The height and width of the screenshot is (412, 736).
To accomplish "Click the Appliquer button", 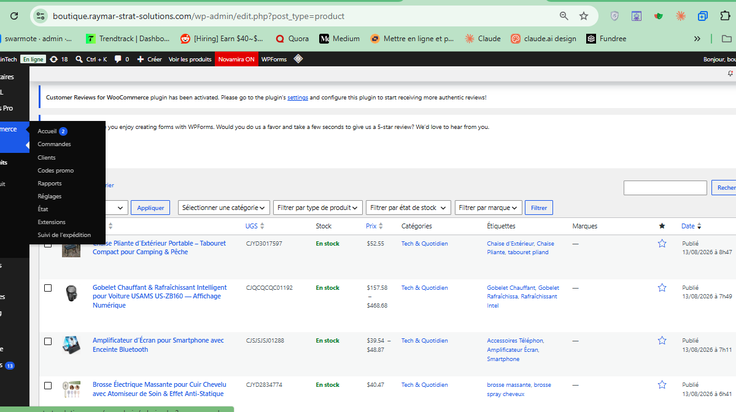I will (x=150, y=208).
